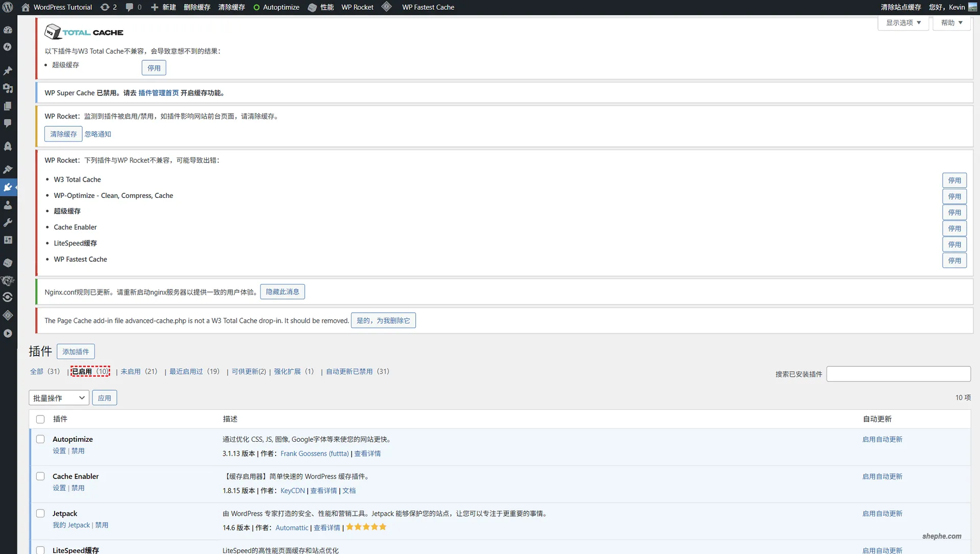Open WP Rocket's rocket icon in the sidebar
Image resolution: width=980 pixels, height=554 pixels.
click(x=8, y=146)
